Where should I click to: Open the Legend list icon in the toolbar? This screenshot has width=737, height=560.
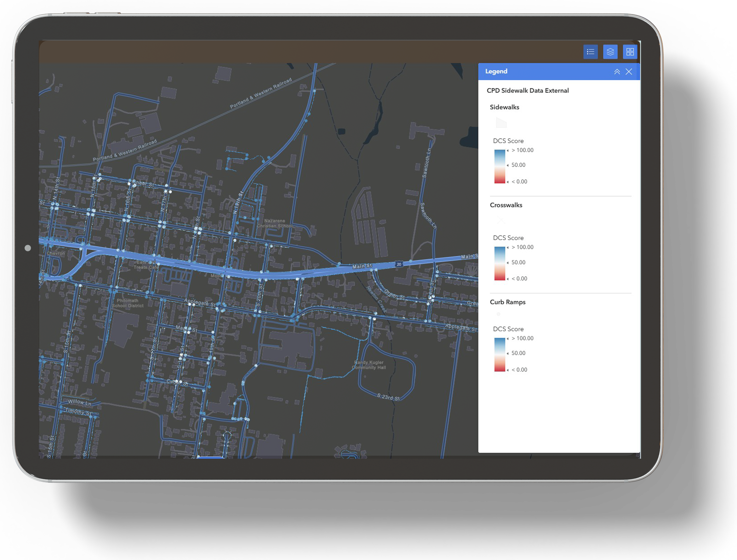pyautogui.click(x=591, y=52)
